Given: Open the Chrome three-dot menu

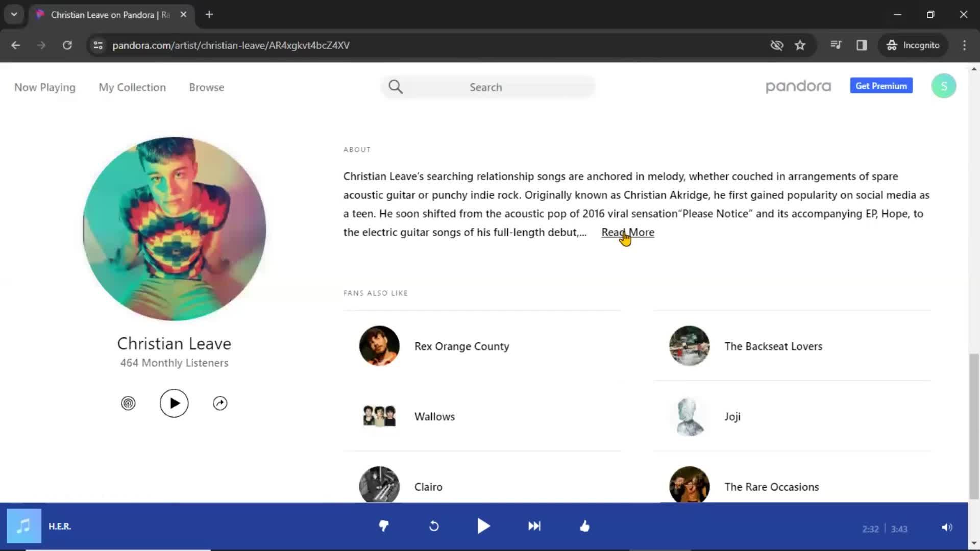Looking at the screenshot, I should (x=964, y=45).
